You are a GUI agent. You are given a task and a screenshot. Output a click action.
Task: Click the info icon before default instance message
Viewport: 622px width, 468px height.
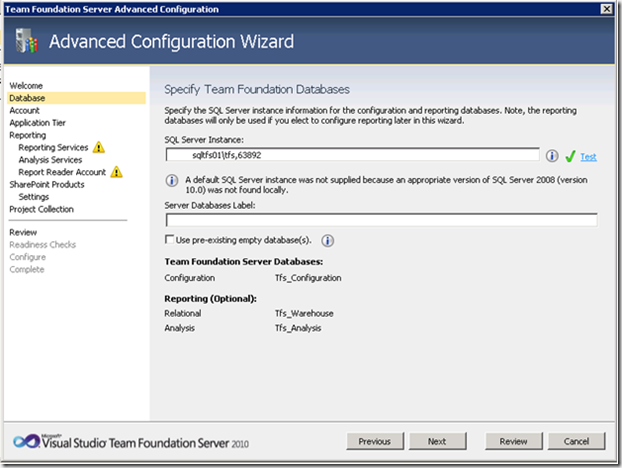point(172,181)
